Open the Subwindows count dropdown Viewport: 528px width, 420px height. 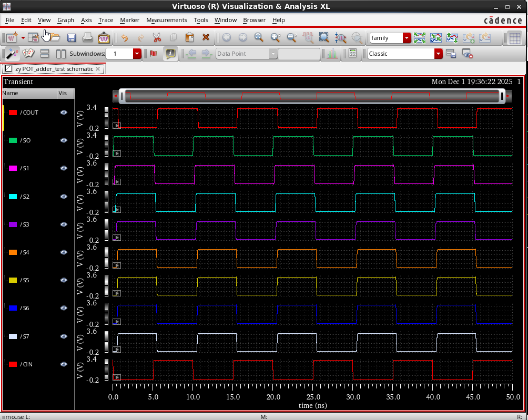[x=137, y=54]
